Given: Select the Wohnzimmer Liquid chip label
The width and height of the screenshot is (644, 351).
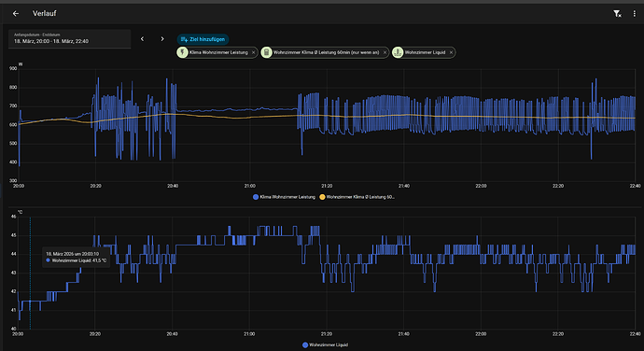Looking at the screenshot, I should click(x=425, y=52).
